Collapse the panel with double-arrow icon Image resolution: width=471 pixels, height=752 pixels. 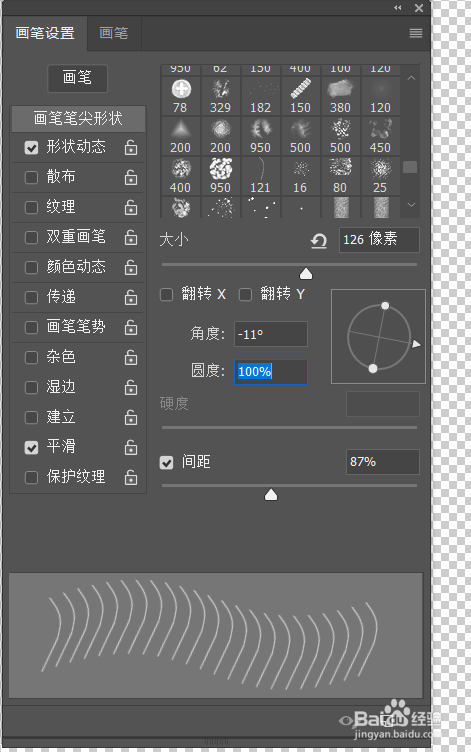pos(398,8)
